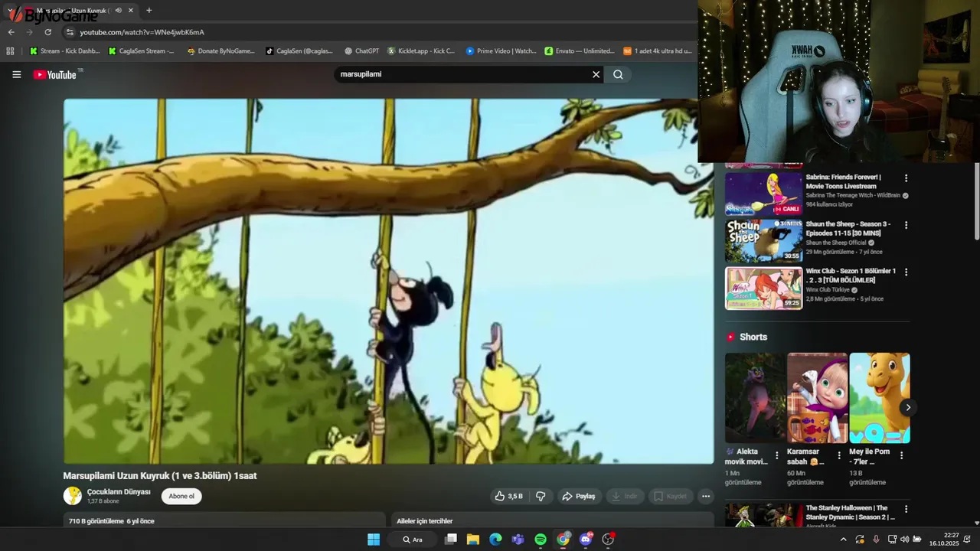Screen dimensions: 980x551
Task: Subscribe with the Abone ol button
Action: [181, 496]
